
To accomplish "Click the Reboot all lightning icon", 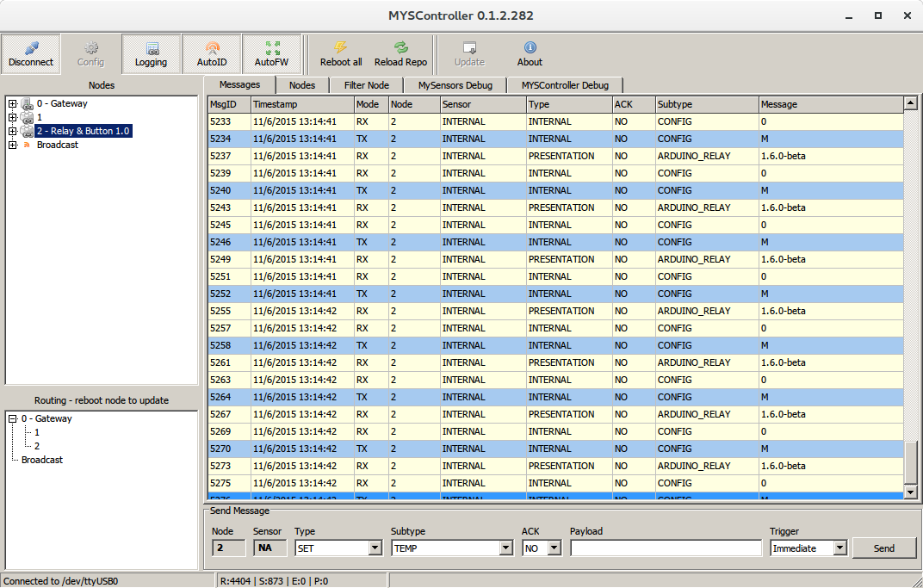I will 341,47.
